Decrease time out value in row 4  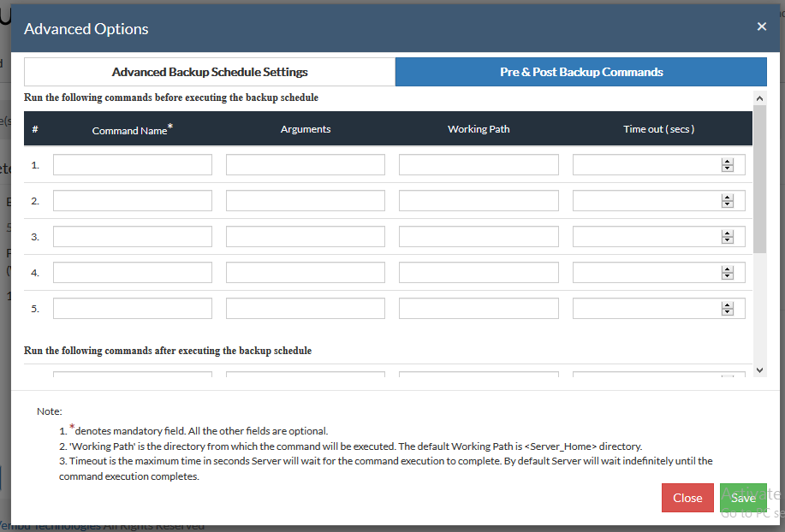(x=728, y=276)
